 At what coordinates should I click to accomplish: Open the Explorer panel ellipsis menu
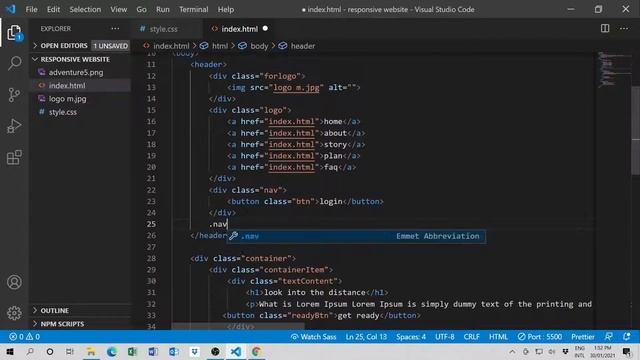pos(116,29)
